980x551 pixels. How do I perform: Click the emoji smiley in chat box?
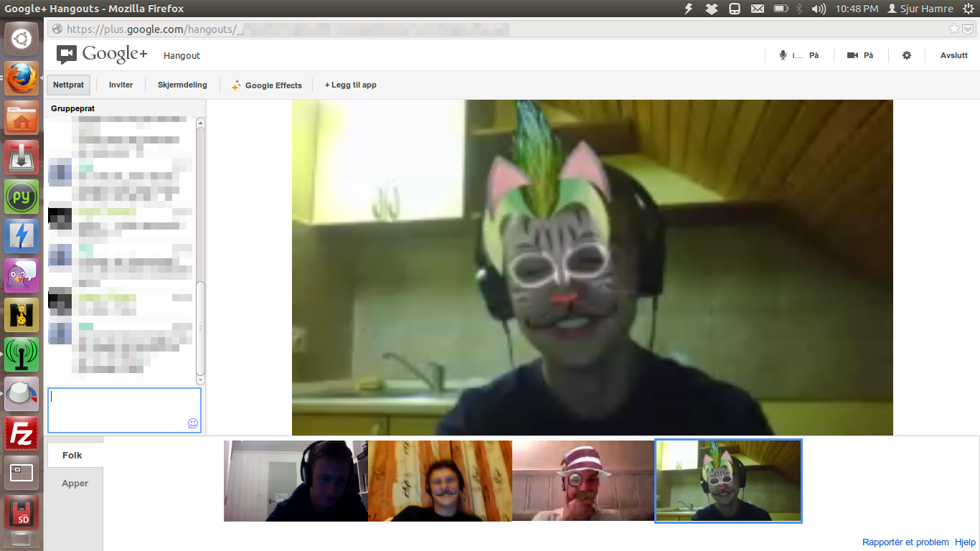click(192, 423)
